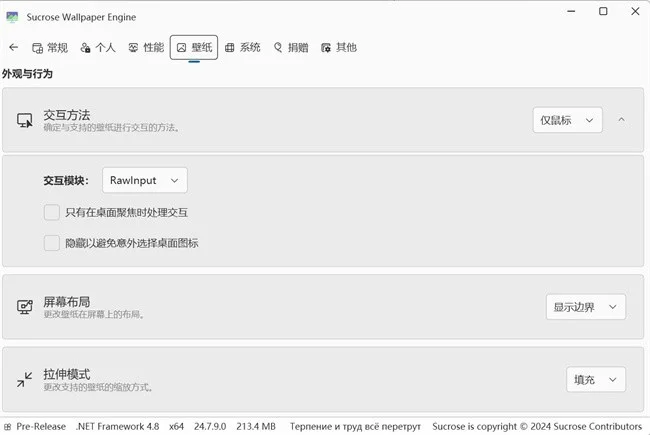Click the 拉伸模式 setting title
This screenshot has height=435, width=650.
pos(67,374)
